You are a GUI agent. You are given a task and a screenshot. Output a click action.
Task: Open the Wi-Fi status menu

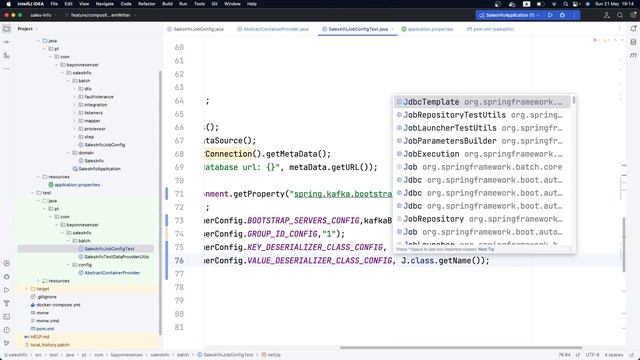554,4
